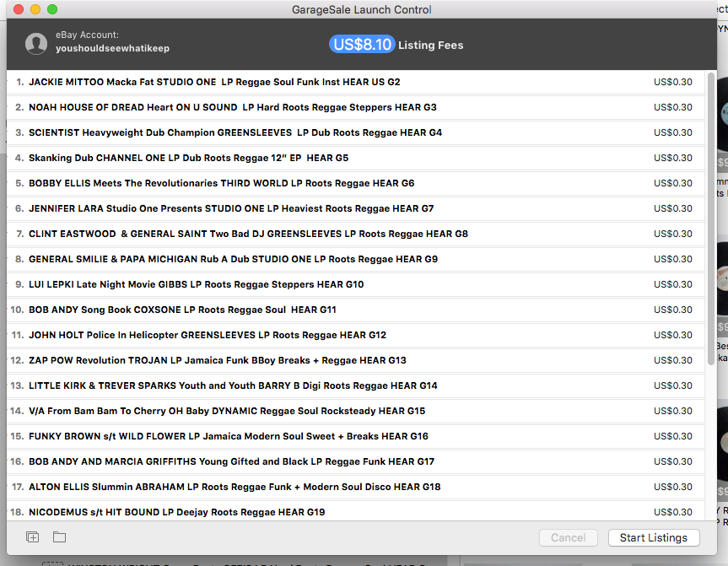This screenshot has width=728, height=566.
Task: Close the GarageSale Launch Control window
Action: click(x=19, y=9)
